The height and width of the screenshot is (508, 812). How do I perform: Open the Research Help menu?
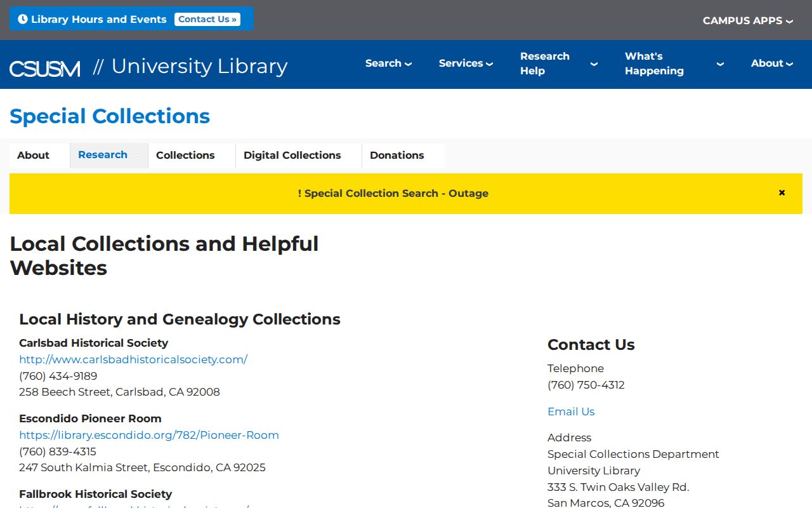pyautogui.click(x=558, y=63)
